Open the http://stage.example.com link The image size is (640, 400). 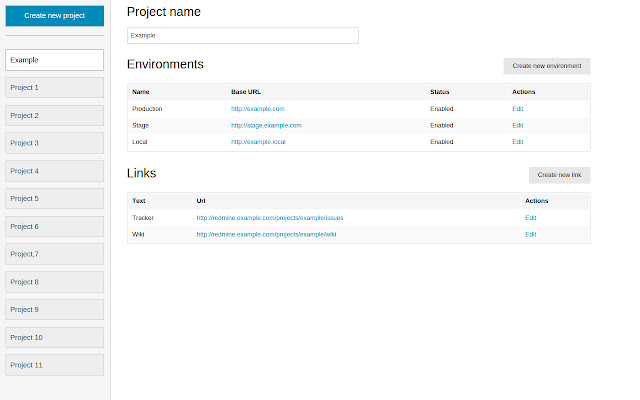266,126
